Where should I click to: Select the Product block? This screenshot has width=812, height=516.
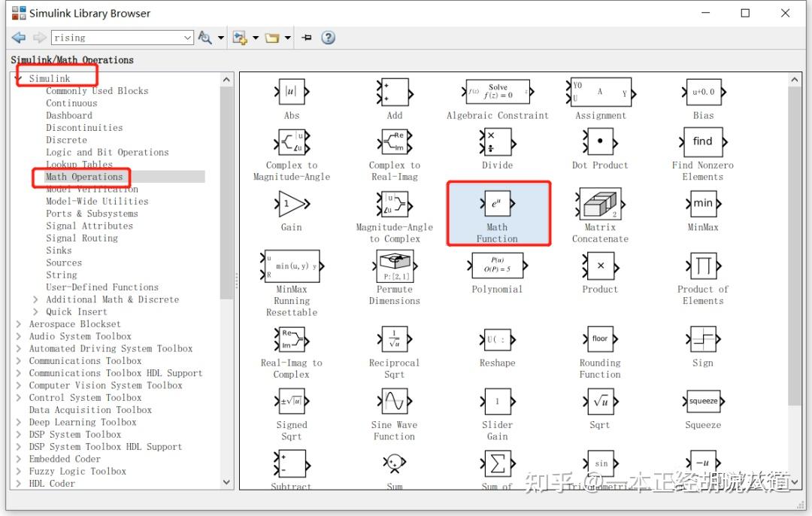(600, 266)
